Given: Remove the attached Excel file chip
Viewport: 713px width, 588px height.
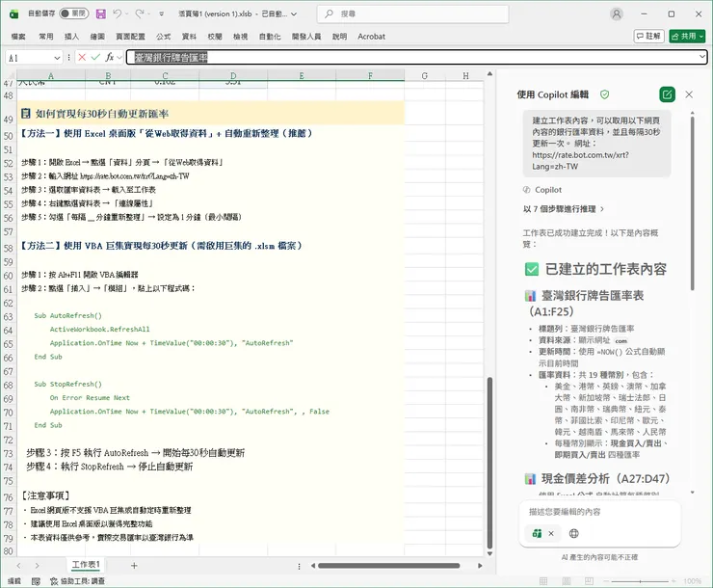Looking at the screenshot, I should [x=551, y=533].
